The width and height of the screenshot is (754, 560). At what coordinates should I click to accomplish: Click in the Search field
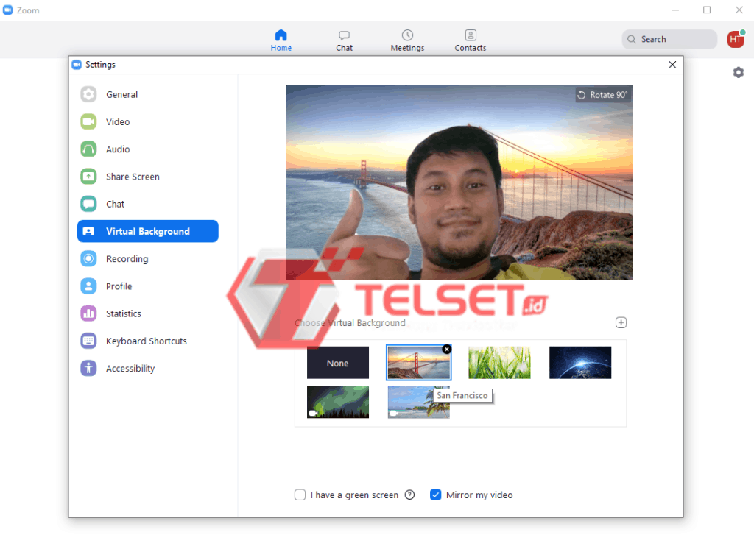(x=674, y=40)
